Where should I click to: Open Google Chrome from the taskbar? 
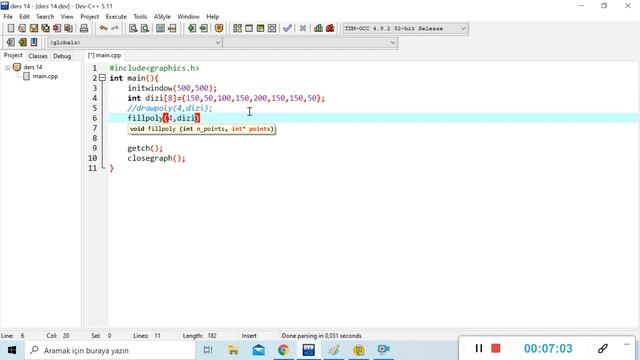[283, 350]
